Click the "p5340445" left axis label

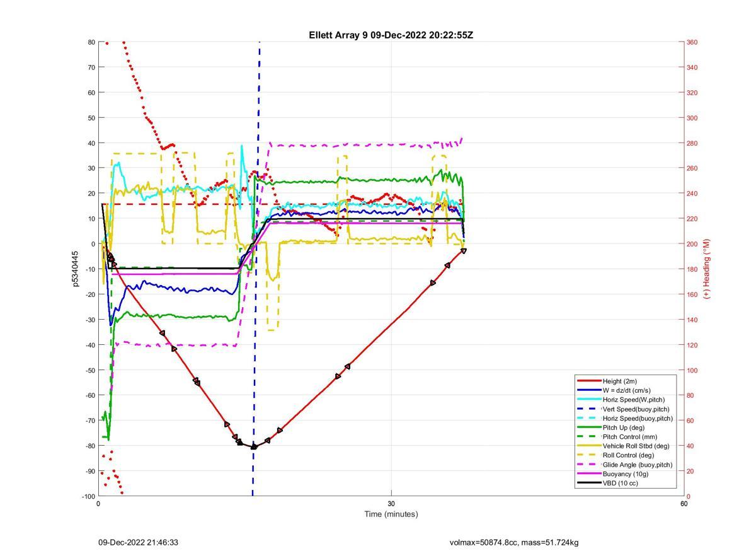point(76,269)
